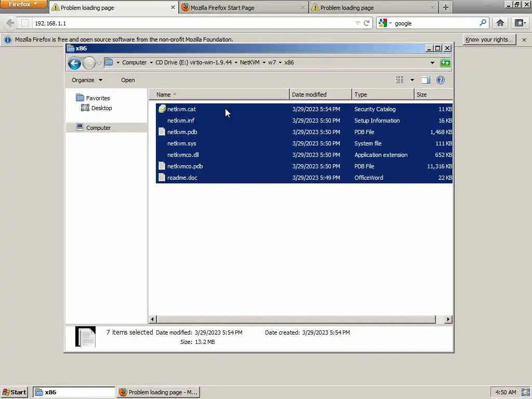Select Desktop in navigation pane
The height and width of the screenshot is (399, 532).
[x=101, y=108]
